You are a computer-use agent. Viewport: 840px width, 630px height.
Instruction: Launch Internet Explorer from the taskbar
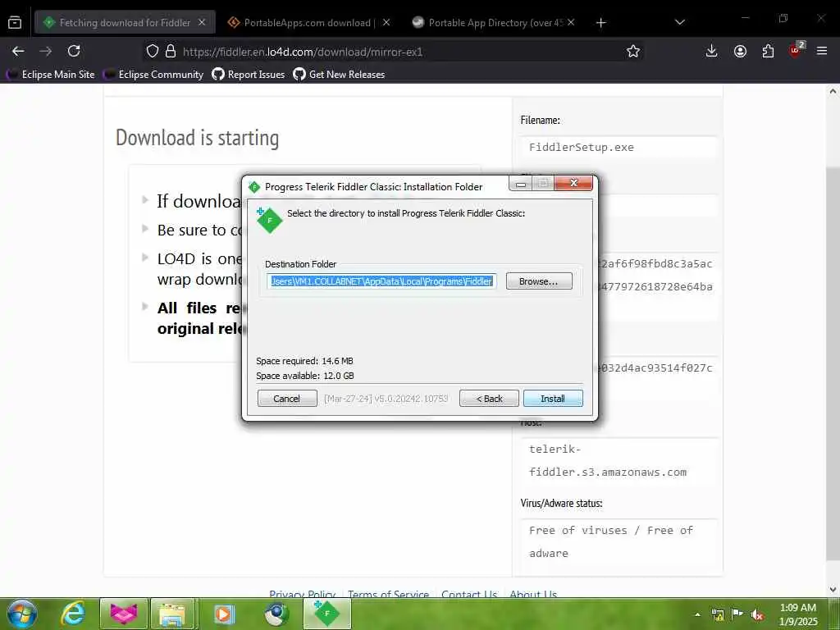coord(73,614)
